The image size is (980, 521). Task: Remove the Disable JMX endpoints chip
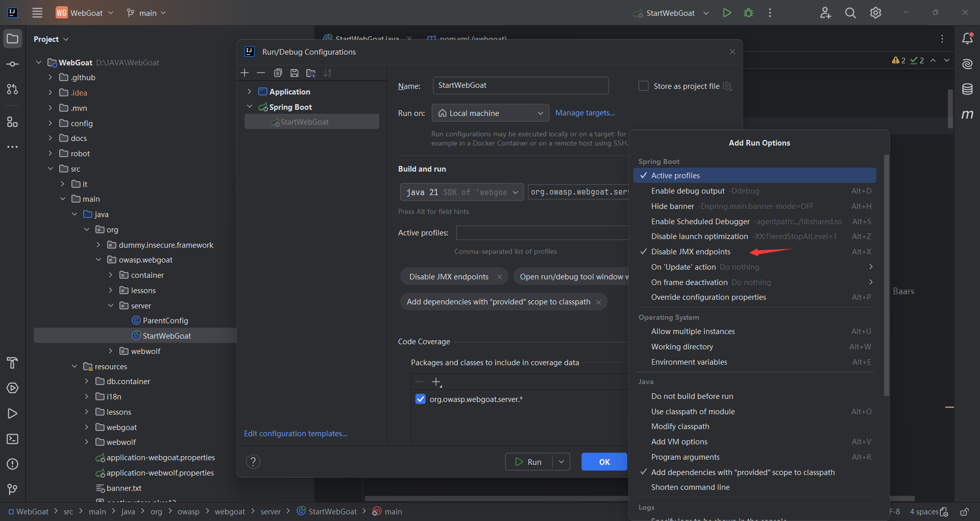coord(500,277)
